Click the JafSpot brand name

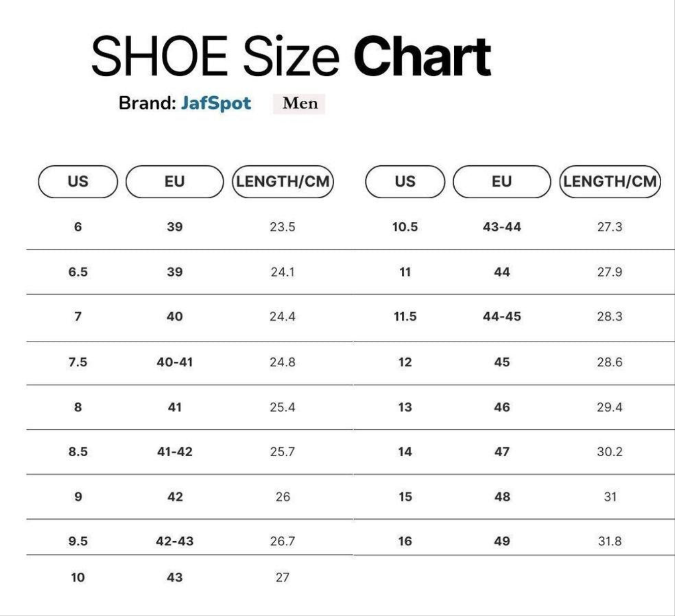coord(216,103)
